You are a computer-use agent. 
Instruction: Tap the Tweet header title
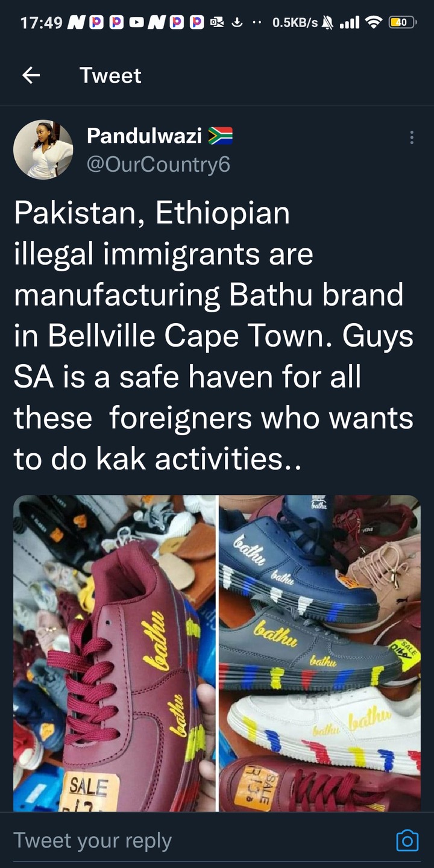[110, 75]
